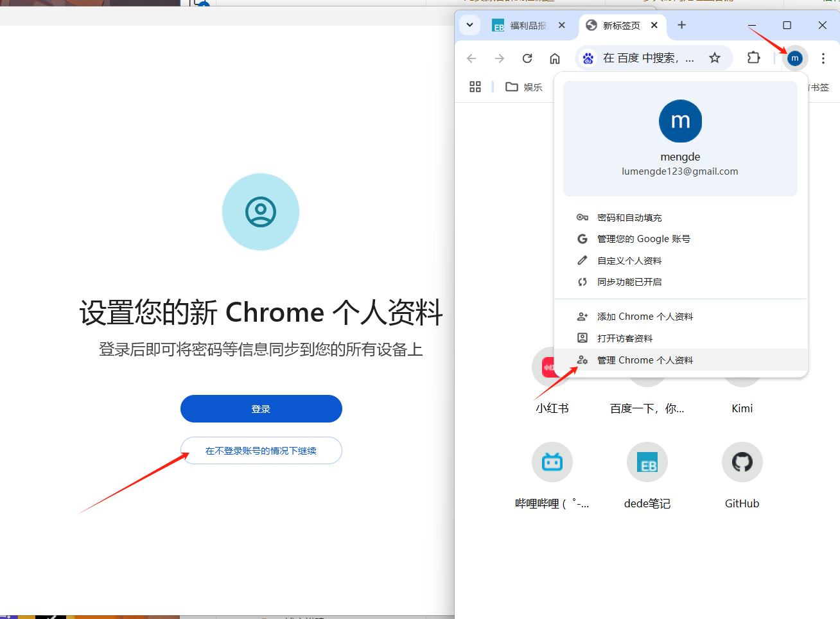Click 在不登录账号的情况下继续
The width and height of the screenshot is (840, 619).
coord(261,450)
